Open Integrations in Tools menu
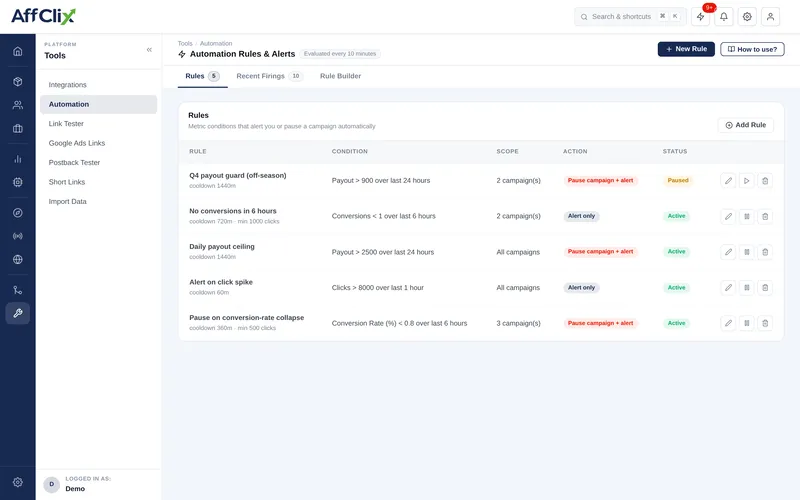The height and width of the screenshot is (500, 800). tap(98, 85)
